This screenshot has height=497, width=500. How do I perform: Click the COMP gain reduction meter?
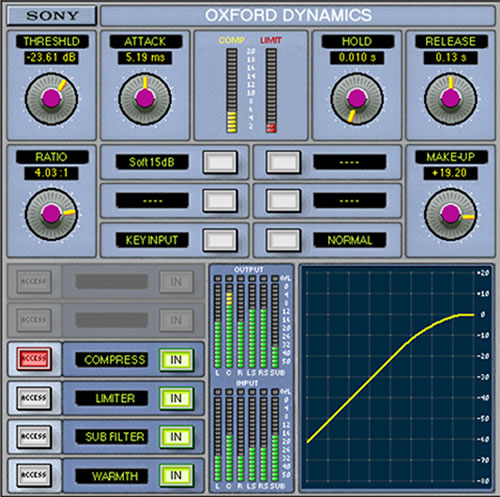pos(232,90)
